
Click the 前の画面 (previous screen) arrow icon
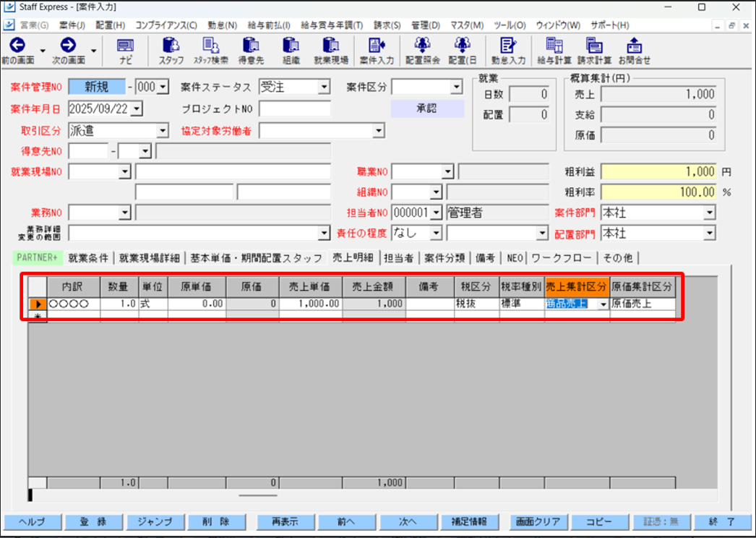point(17,46)
